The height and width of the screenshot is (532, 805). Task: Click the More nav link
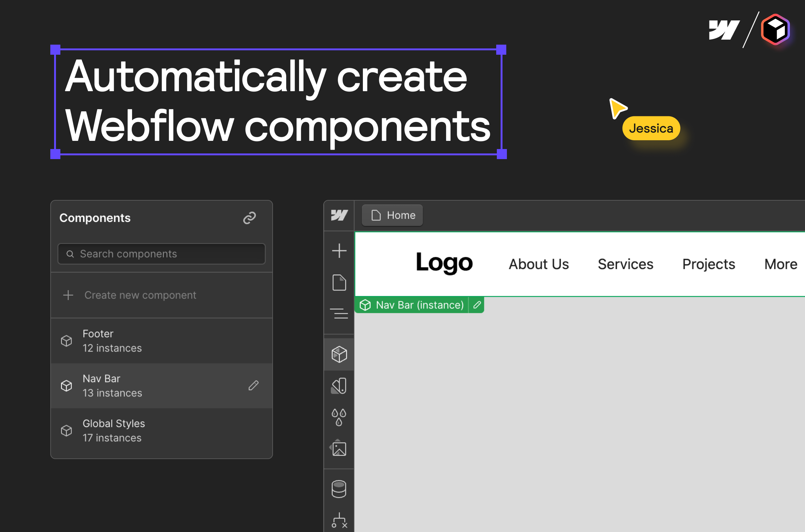[781, 264]
